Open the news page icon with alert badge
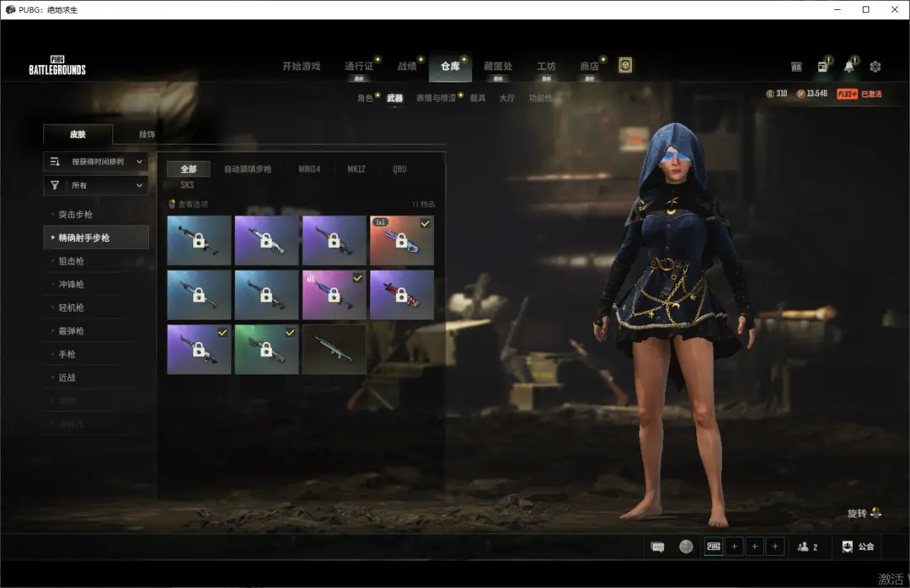910x588 pixels. point(823,67)
